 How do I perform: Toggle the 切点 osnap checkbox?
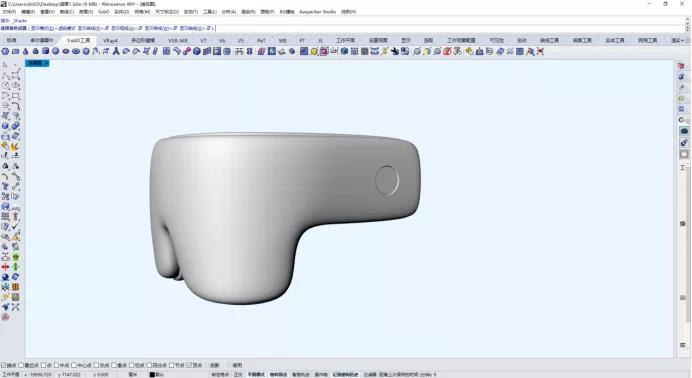(131, 365)
